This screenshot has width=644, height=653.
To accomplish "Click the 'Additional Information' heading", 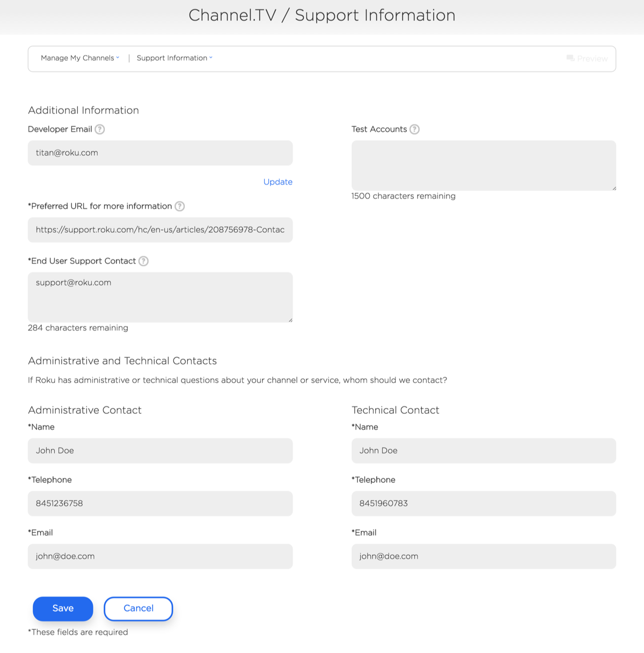I will pos(83,110).
